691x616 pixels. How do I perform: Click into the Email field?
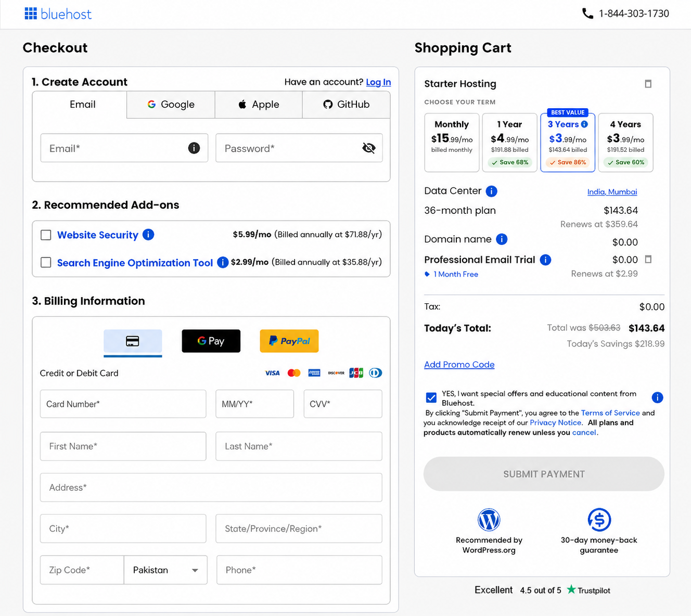click(x=124, y=148)
